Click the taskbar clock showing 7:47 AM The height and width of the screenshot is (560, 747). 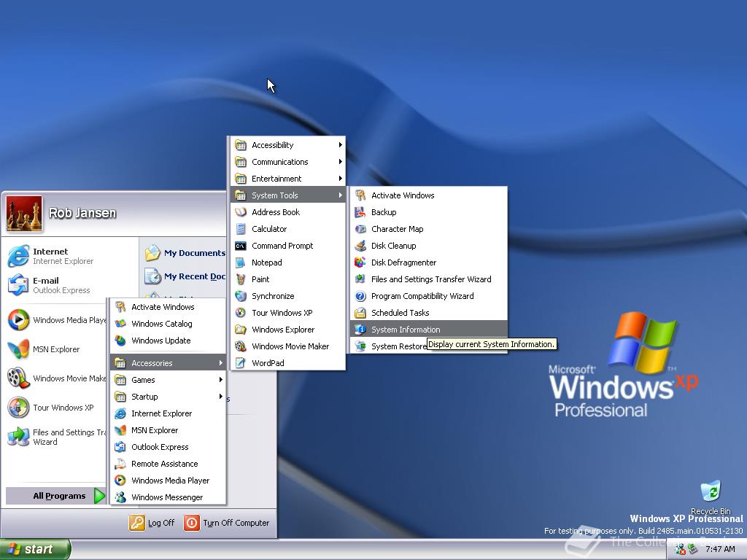tap(720, 549)
